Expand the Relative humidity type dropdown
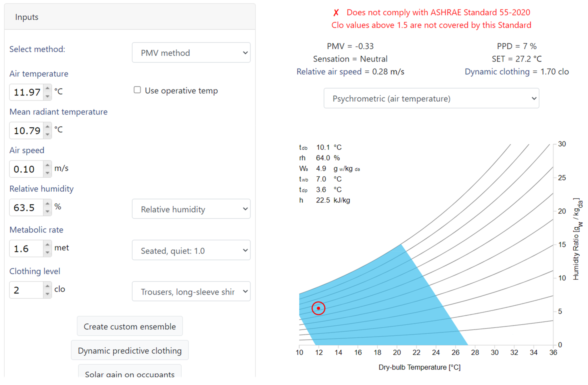Viewport: 588px width, 385px height. tap(191, 209)
